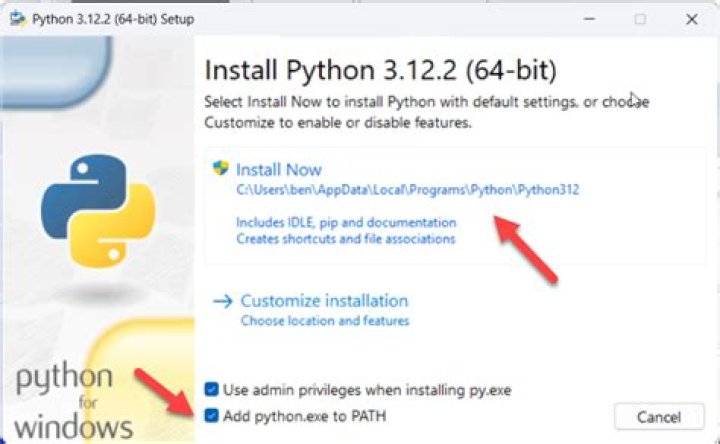Click the arrow icon beside Customize installation
Screen dimensions: 720x444
click(223, 301)
